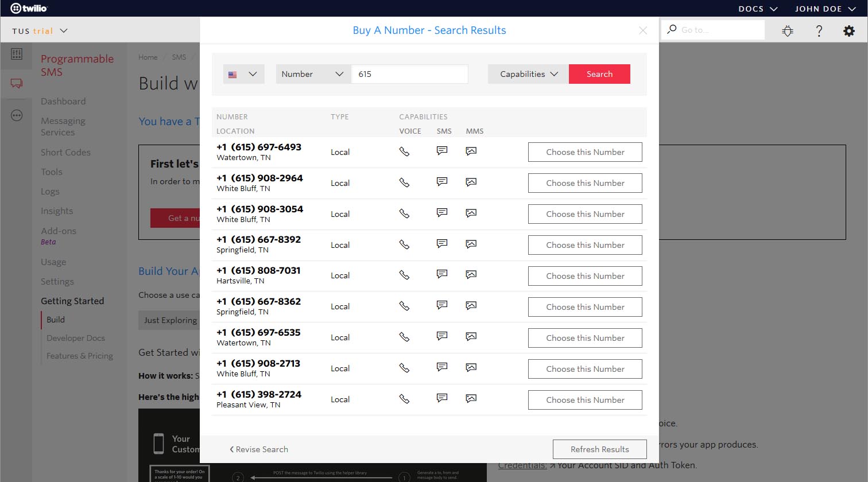Screen dimensions: 868x482
Task: Open the DOCS dropdown menu
Action: point(758,9)
